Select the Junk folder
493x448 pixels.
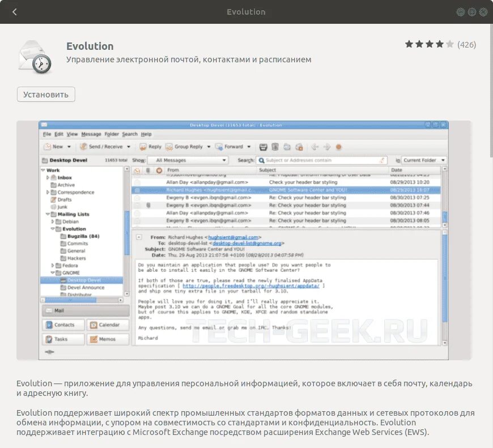click(59, 207)
